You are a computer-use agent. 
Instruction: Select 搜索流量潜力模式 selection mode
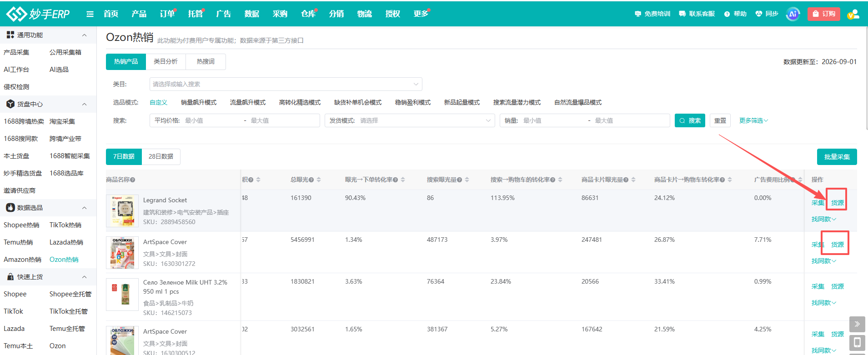(x=517, y=102)
